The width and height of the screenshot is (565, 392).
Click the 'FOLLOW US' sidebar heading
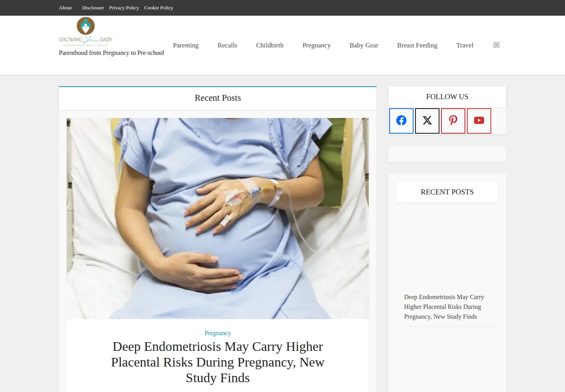[447, 97]
